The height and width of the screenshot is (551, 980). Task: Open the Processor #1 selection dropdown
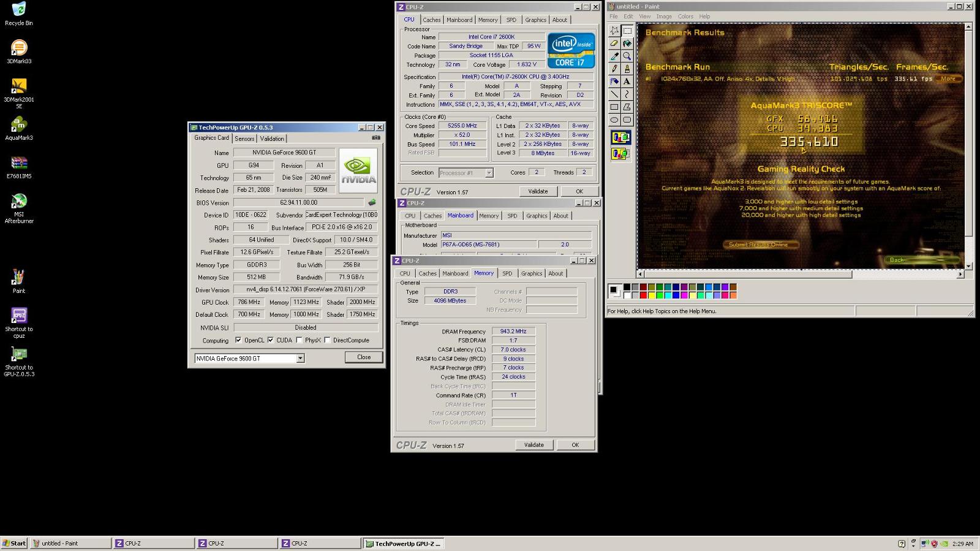489,173
